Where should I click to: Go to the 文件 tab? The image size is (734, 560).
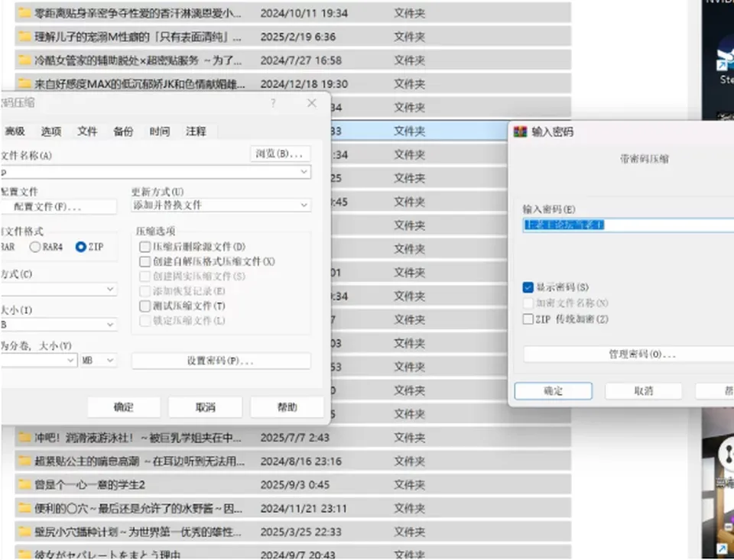pos(87,131)
